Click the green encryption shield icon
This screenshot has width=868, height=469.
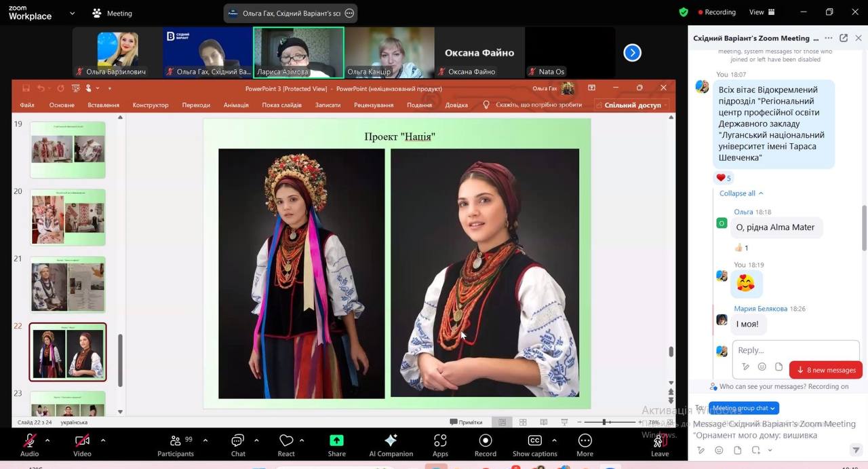click(684, 12)
